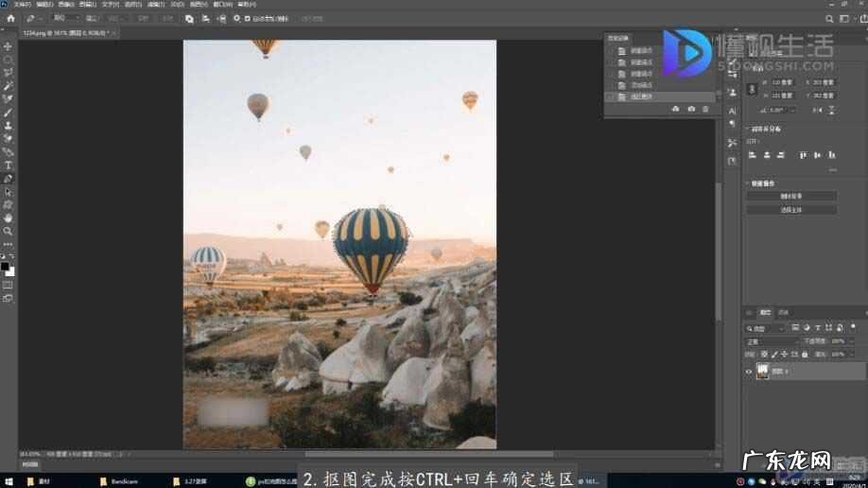The width and height of the screenshot is (868, 488).
Task: Click the Select Subject quick action button
Action: [x=791, y=208]
